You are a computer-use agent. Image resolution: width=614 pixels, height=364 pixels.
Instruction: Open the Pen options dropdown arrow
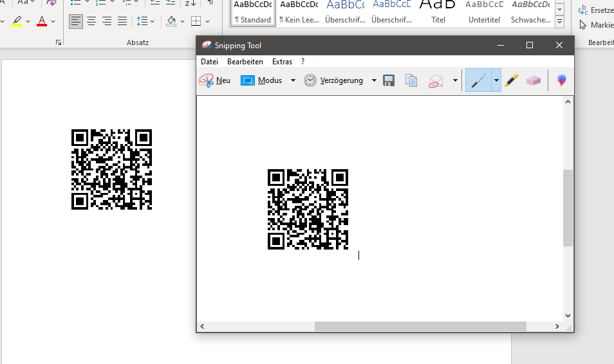click(x=496, y=80)
